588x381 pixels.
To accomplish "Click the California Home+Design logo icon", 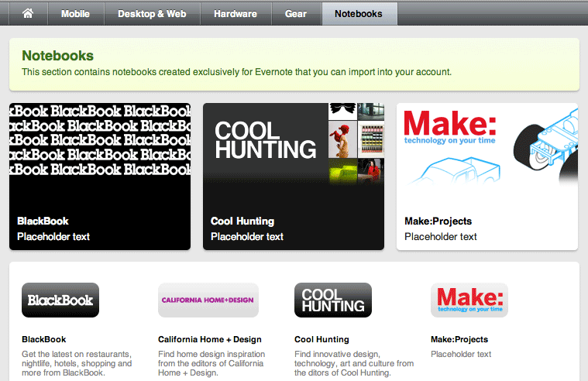I will [x=208, y=300].
